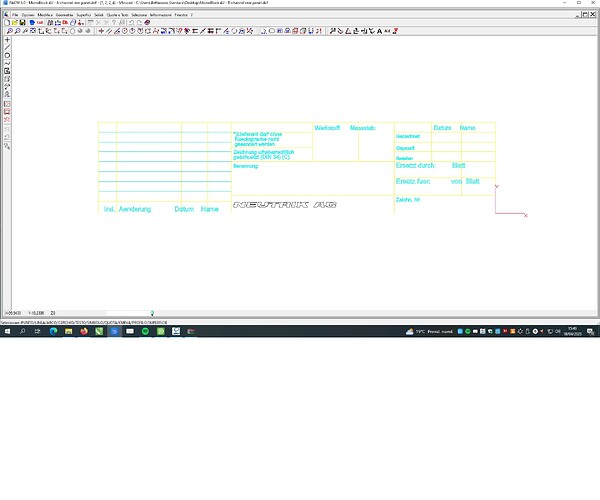Open the Opzioni menu
The image size is (600, 500).
[28, 15]
